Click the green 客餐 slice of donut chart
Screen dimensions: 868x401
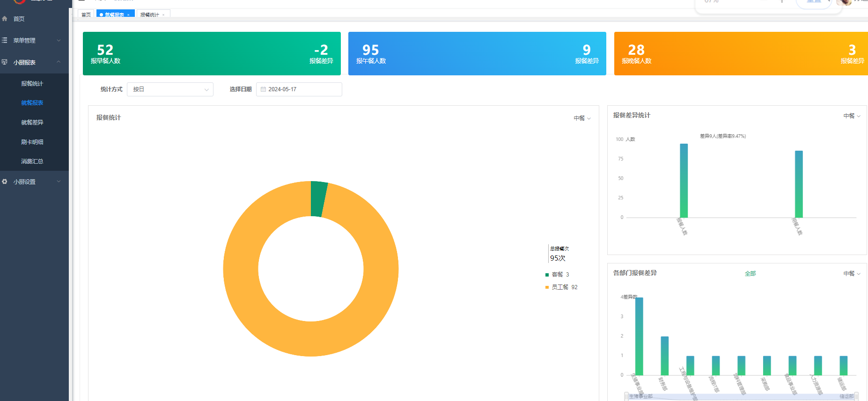319,199
